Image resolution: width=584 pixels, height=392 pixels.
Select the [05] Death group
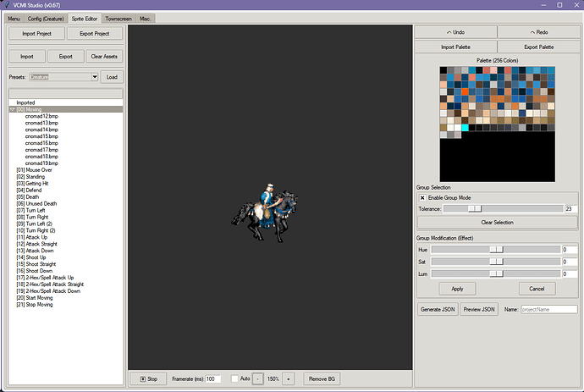pos(28,196)
